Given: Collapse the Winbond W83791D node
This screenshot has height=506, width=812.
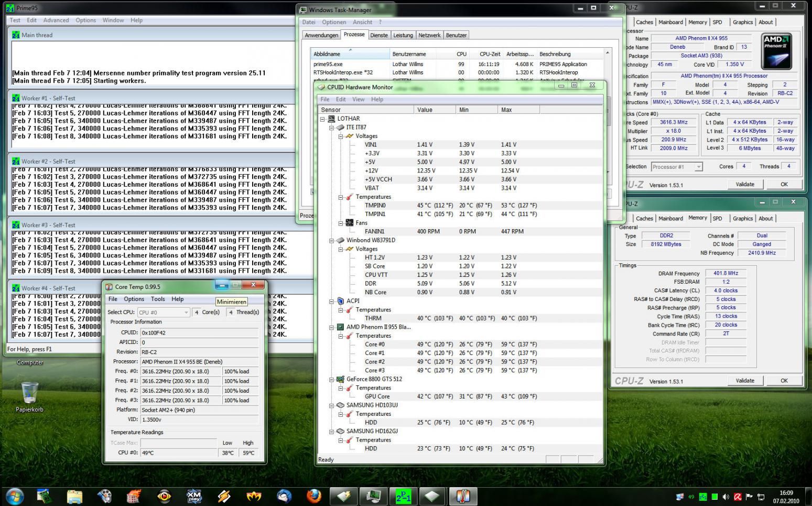Looking at the screenshot, I should tap(331, 241).
